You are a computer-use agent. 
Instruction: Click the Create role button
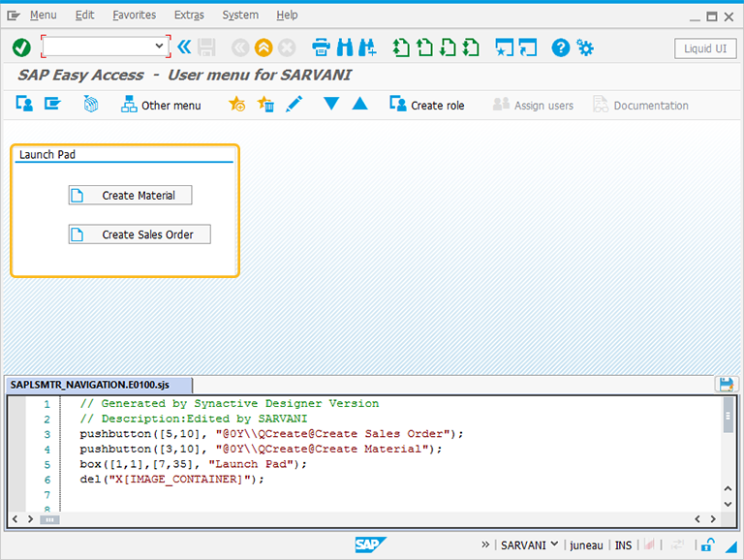pos(427,105)
